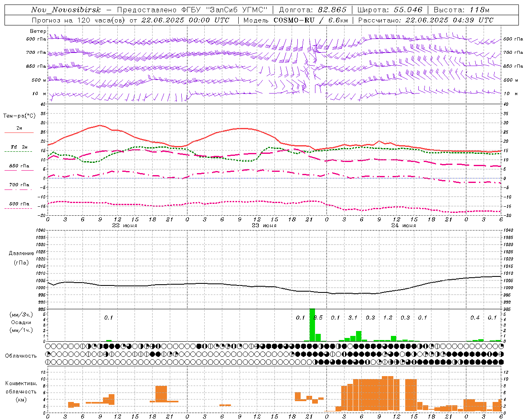The image size is (525, 420).
Task: Select the 'Широта: 55.046' latitude value
Action: [390, 10]
